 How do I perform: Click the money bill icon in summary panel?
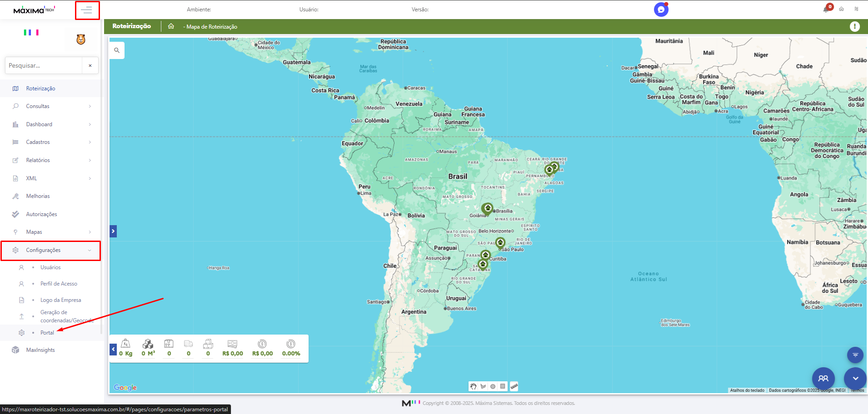[x=232, y=344]
